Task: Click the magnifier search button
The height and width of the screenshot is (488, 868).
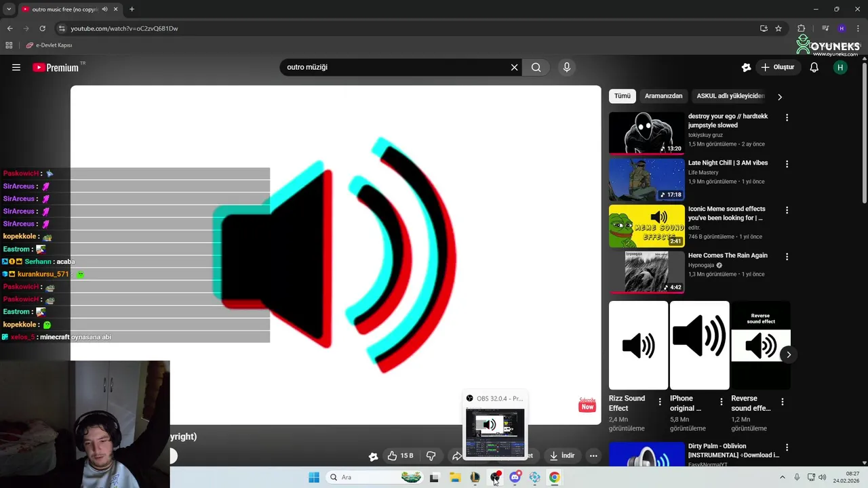Action: (536, 67)
